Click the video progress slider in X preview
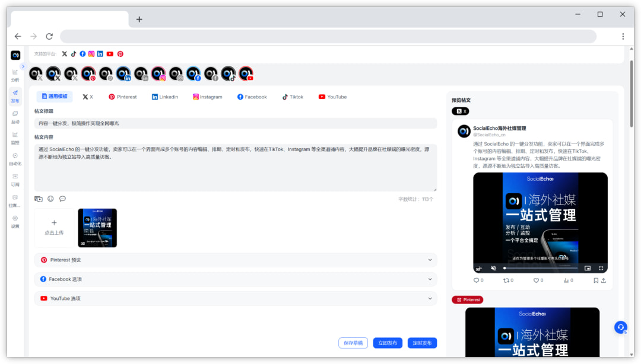 point(541,269)
